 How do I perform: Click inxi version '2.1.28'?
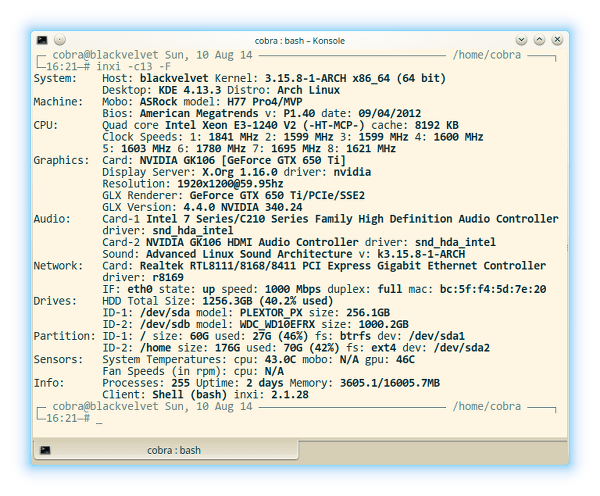pyautogui.click(x=290, y=395)
